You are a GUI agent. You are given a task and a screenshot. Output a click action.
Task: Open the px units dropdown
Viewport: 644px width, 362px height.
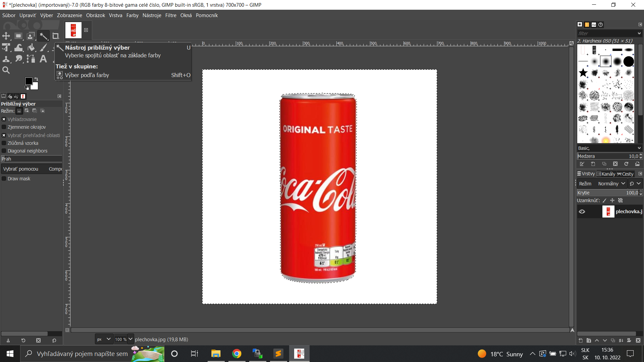click(104, 339)
